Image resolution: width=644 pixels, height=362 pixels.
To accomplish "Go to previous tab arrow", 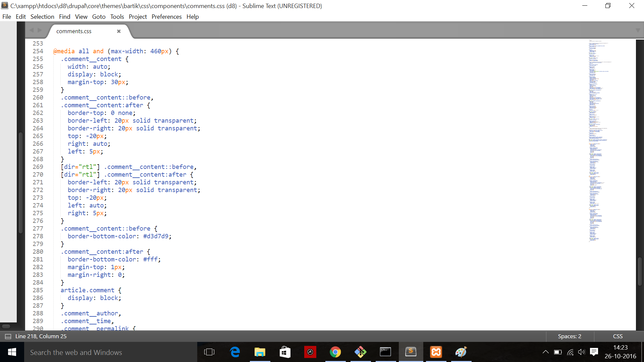I will click(32, 30).
